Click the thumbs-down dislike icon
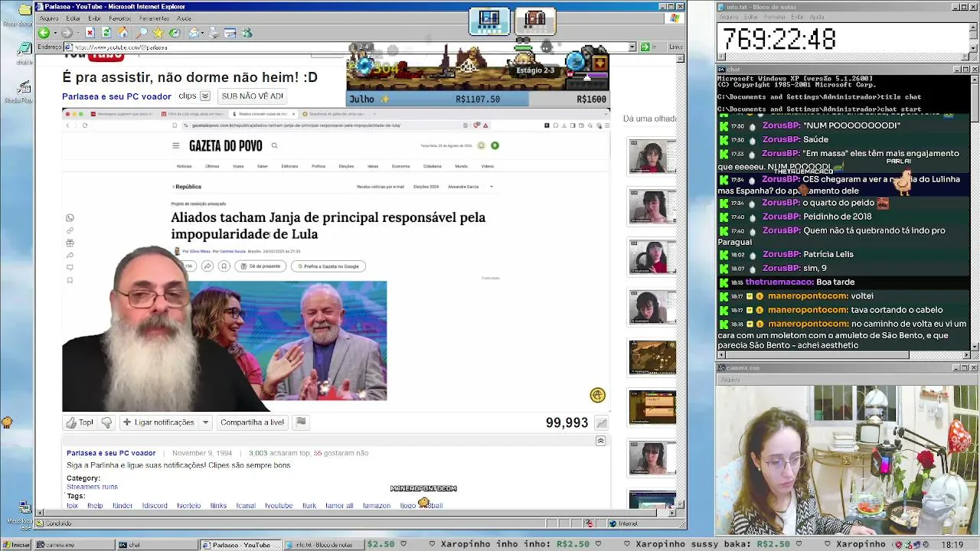This screenshot has width=980, height=551. point(106,422)
